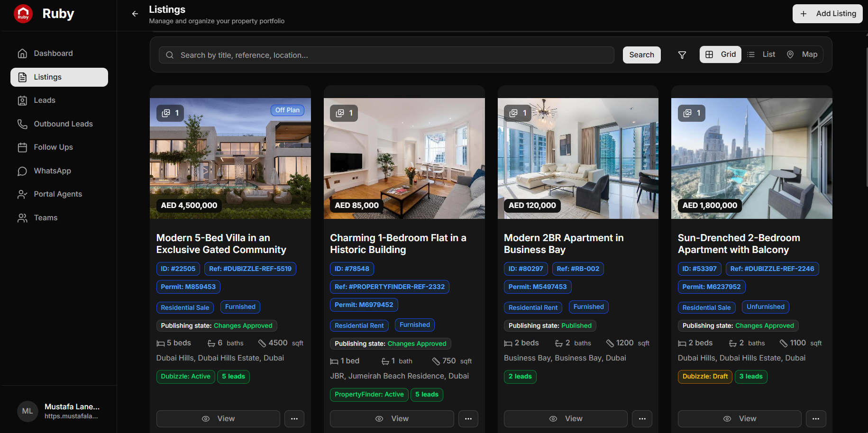Click inside the search listings input field
This screenshot has height=433, width=868.
tap(379, 55)
